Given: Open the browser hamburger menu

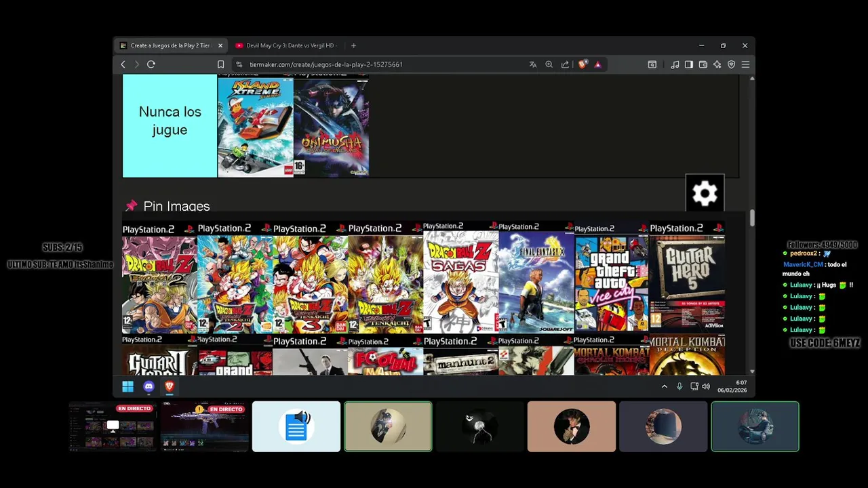Looking at the screenshot, I should pyautogui.click(x=745, y=64).
